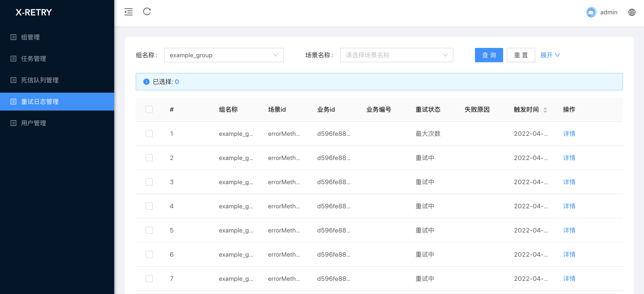The height and width of the screenshot is (294, 644).
Task: Toggle the select-all header checkbox
Action: coord(149,109)
